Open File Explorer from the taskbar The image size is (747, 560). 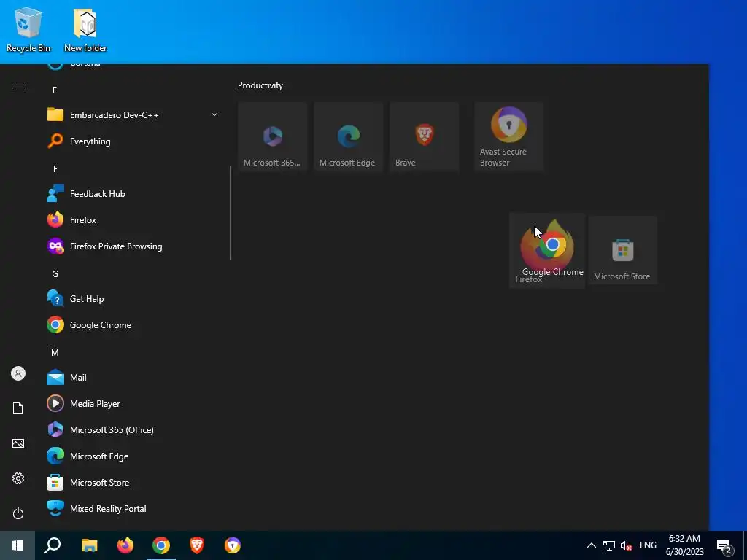(89, 545)
